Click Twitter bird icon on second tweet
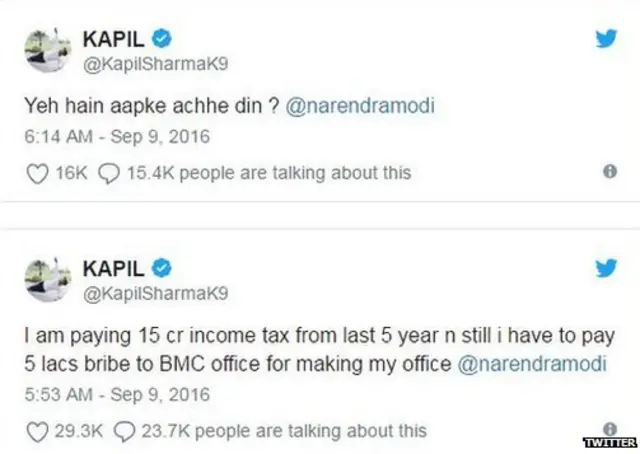 606,269
